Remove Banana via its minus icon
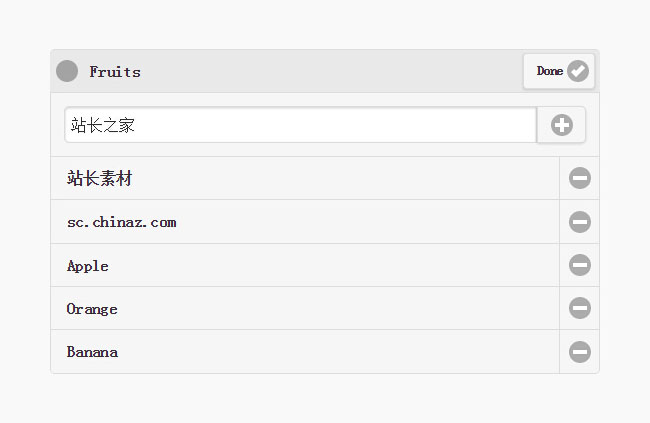Screen dimensions: 650x423 click(580, 352)
